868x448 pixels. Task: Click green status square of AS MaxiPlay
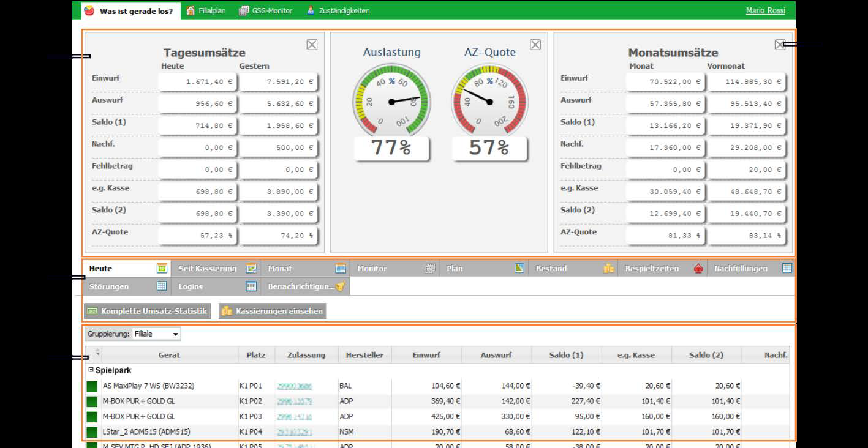[x=92, y=386]
